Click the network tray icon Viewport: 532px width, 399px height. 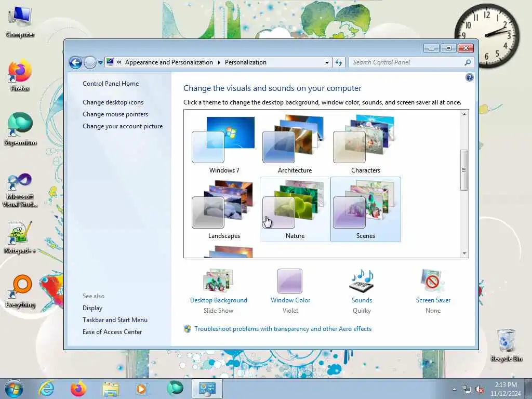467,390
